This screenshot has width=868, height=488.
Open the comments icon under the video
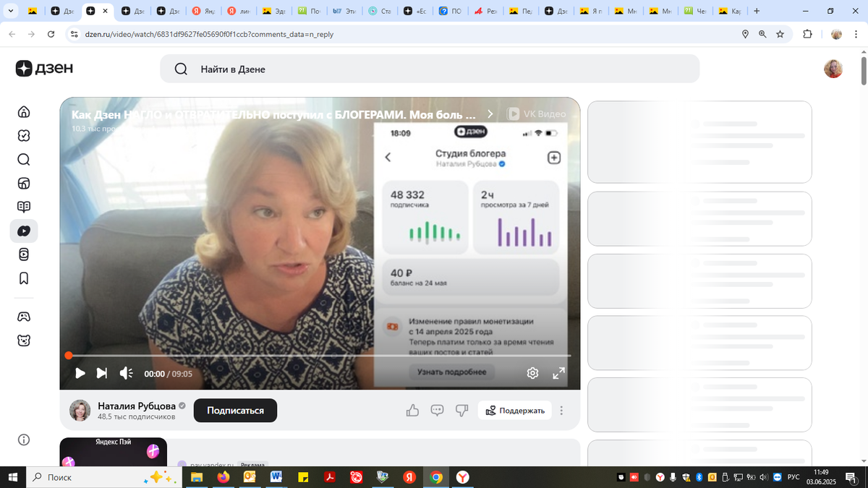click(437, 411)
